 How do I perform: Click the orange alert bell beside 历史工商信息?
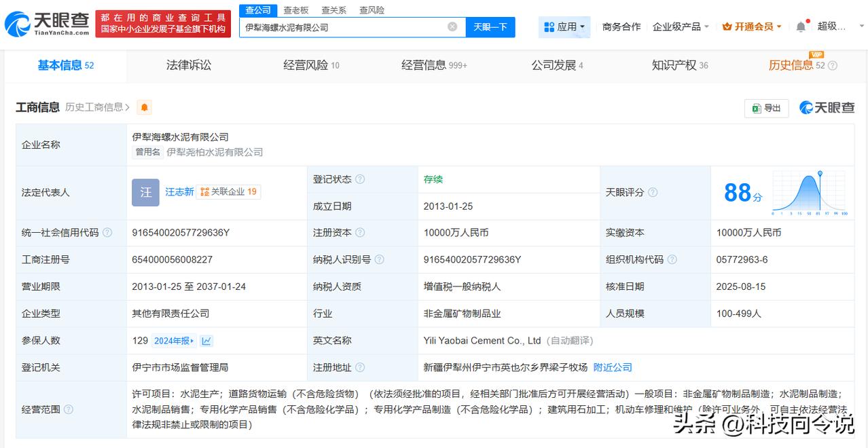click(x=144, y=107)
